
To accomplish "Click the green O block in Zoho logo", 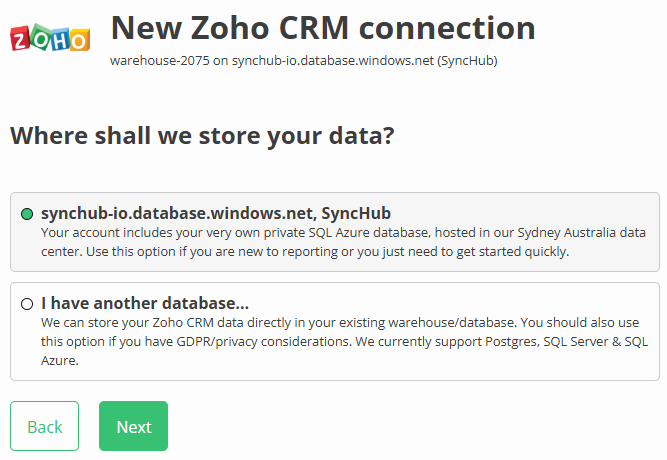I will 40,37.
